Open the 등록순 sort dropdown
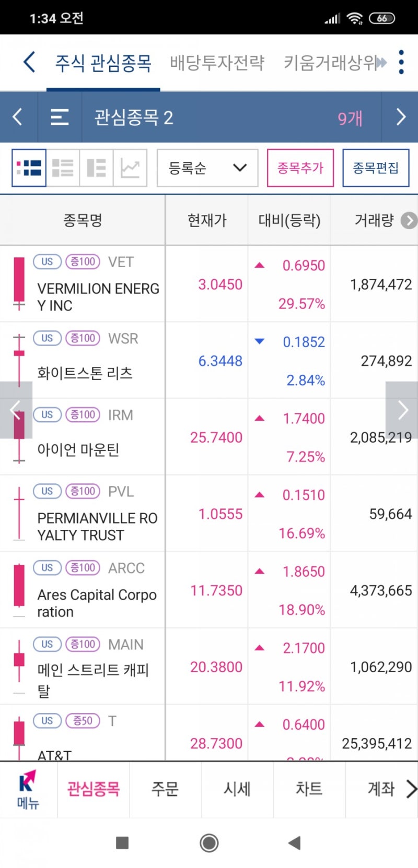The height and width of the screenshot is (868, 418). click(x=207, y=168)
